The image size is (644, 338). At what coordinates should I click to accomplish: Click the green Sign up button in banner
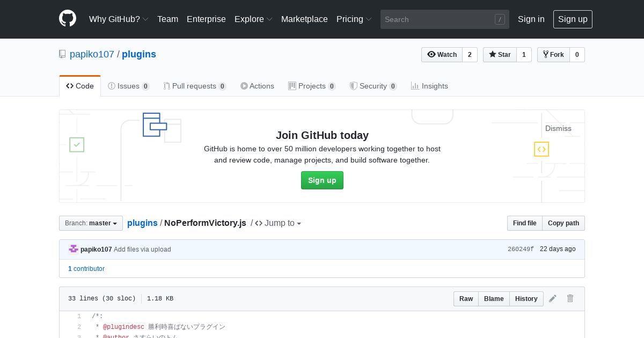click(x=322, y=180)
